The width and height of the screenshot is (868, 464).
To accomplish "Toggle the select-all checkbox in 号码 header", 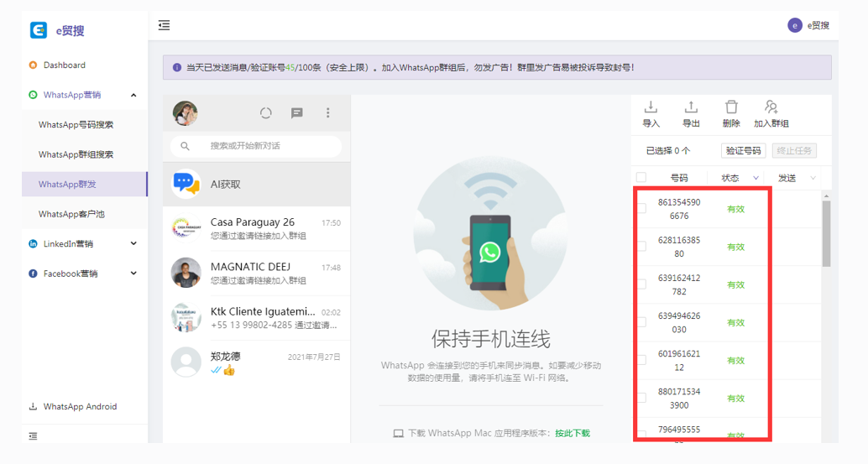I will click(x=641, y=178).
